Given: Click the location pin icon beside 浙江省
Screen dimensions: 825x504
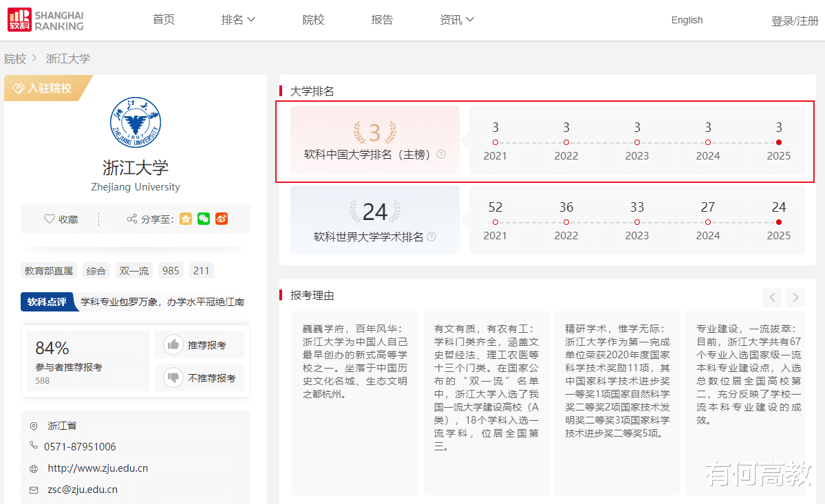Looking at the screenshot, I should pos(34,426).
